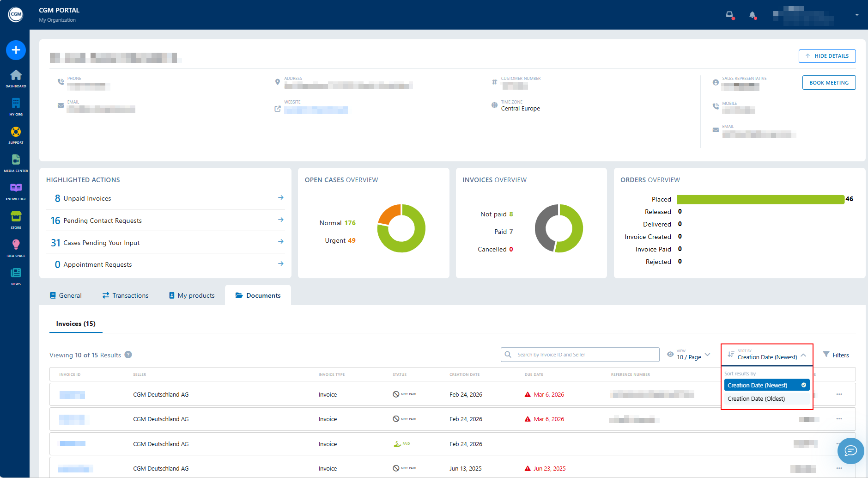Click the Normal 176 cases label
The width and height of the screenshot is (868, 478).
338,223
